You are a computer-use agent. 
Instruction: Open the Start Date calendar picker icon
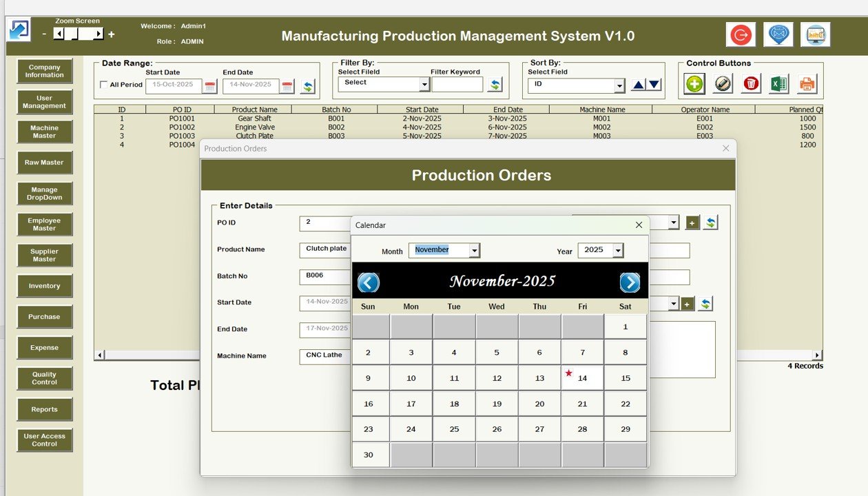210,86
